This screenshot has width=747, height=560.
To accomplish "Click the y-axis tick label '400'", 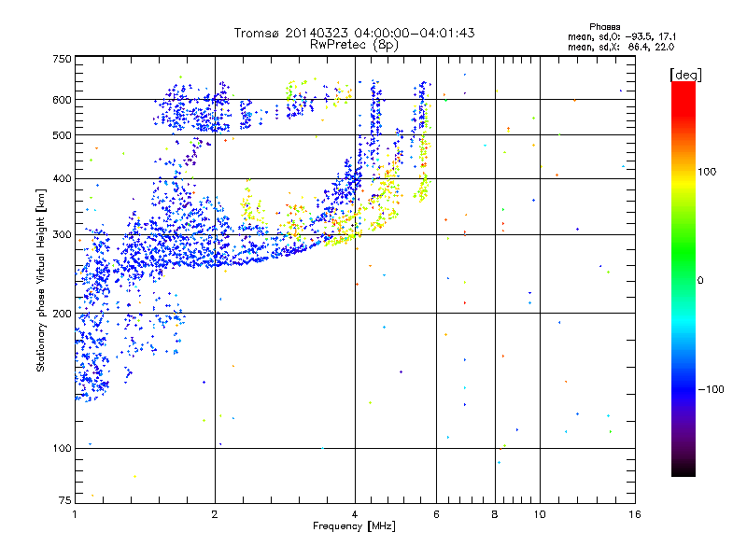I will click(x=63, y=178).
